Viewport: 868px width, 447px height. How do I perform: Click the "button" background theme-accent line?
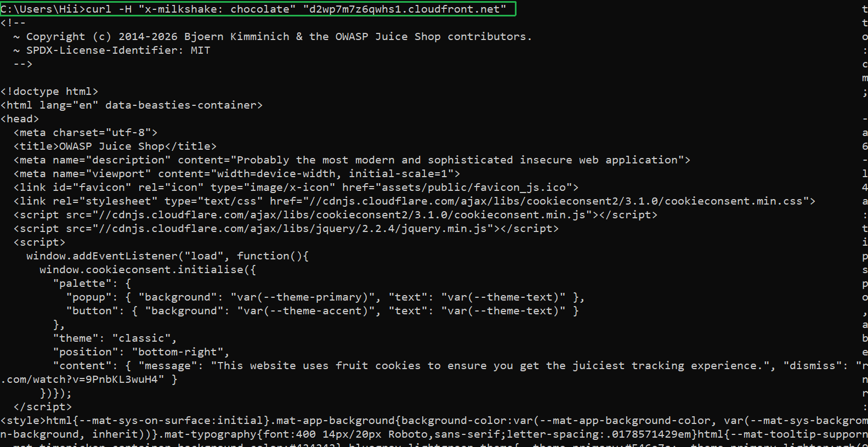coord(322,311)
